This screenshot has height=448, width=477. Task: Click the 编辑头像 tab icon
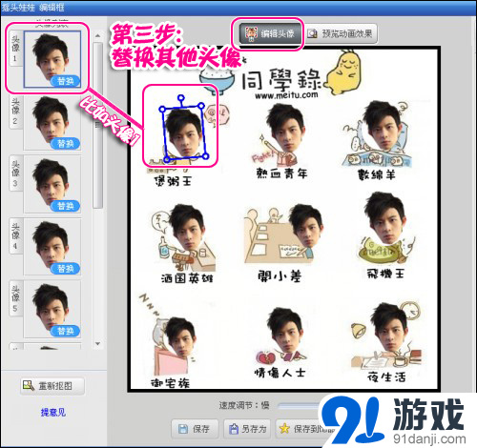pos(251,33)
